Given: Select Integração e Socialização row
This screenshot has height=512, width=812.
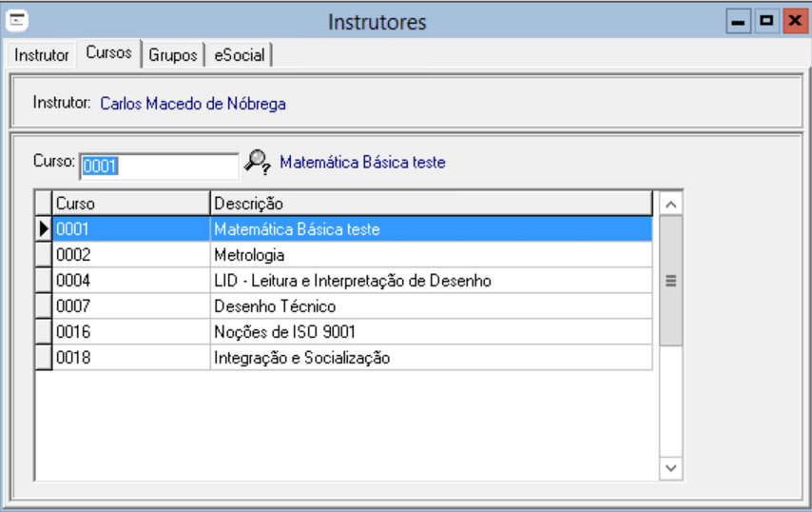Looking at the screenshot, I should tap(352, 358).
